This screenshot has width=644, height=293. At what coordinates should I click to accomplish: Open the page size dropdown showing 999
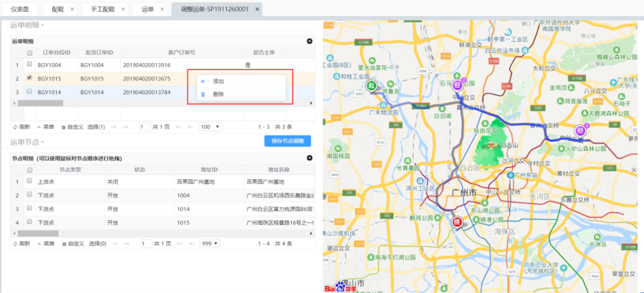pos(210,244)
